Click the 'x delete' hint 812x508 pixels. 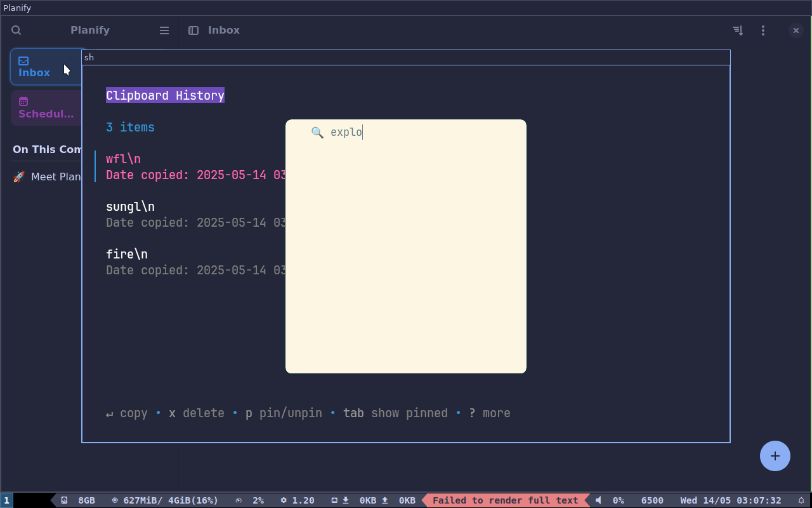197,413
